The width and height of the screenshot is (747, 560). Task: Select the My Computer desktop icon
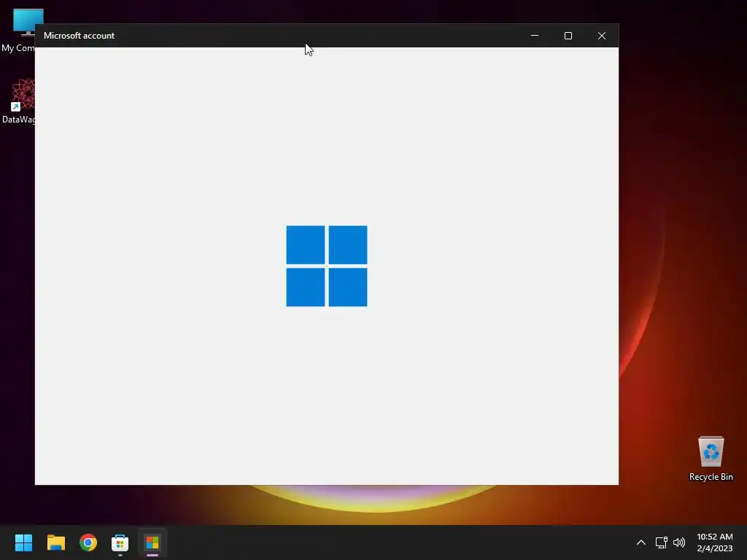(18, 31)
